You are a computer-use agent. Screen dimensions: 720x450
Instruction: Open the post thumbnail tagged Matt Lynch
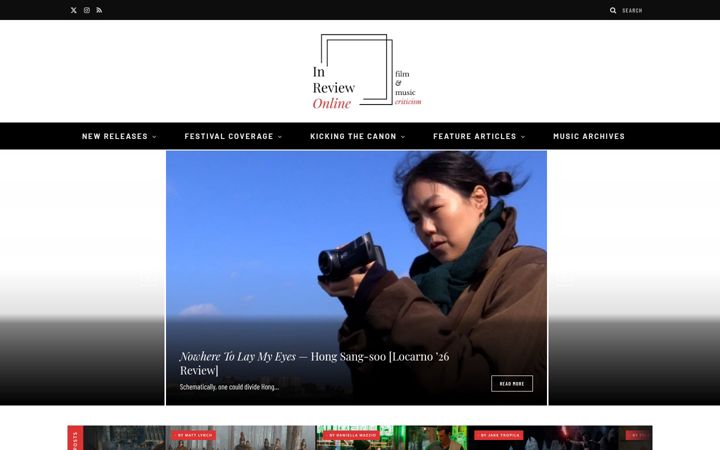241,438
